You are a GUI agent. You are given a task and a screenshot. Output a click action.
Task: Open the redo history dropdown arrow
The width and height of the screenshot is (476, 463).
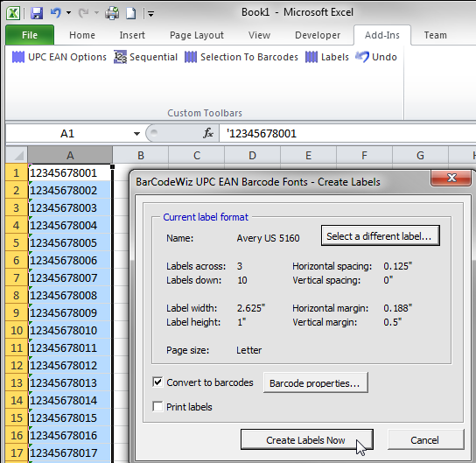(96, 13)
